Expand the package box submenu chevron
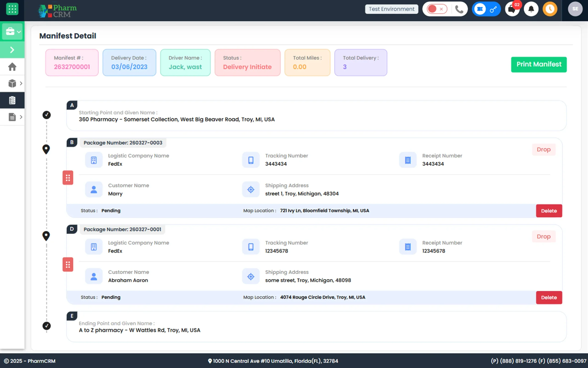 21,83
